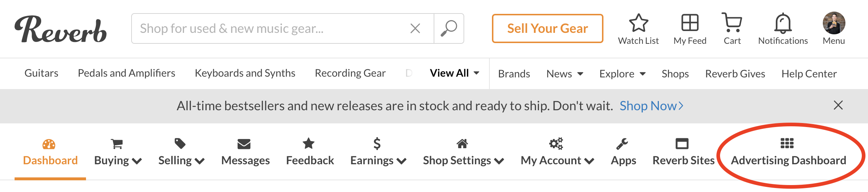Click the magnifying glass search icon
Viewport: 868px width, 192px height.
[449, 28]
